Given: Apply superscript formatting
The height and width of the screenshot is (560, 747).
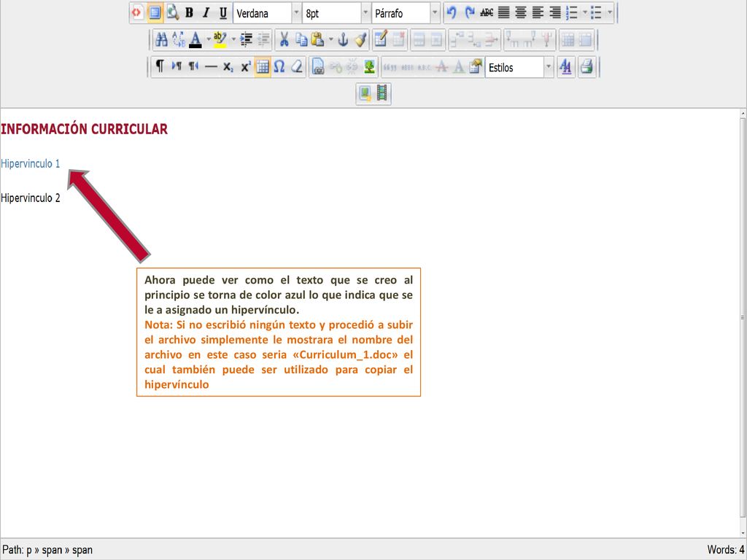Looking at the screenshot, I should 245,67.
